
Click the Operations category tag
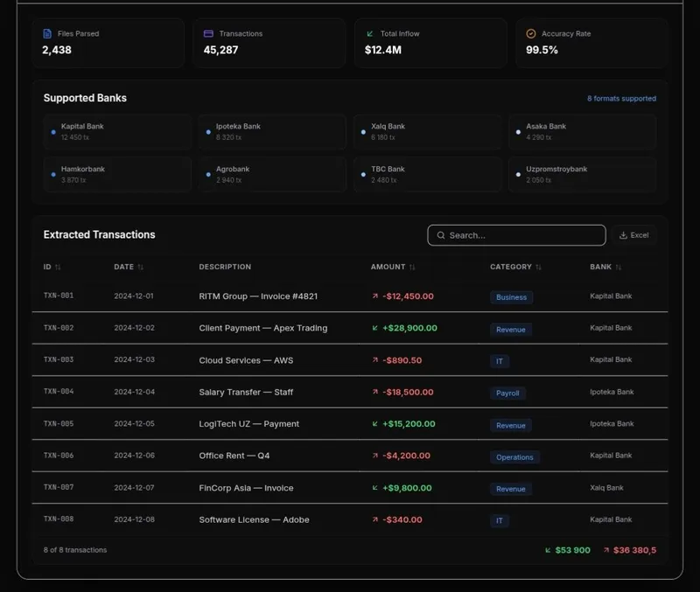click(x=514, y=457)
